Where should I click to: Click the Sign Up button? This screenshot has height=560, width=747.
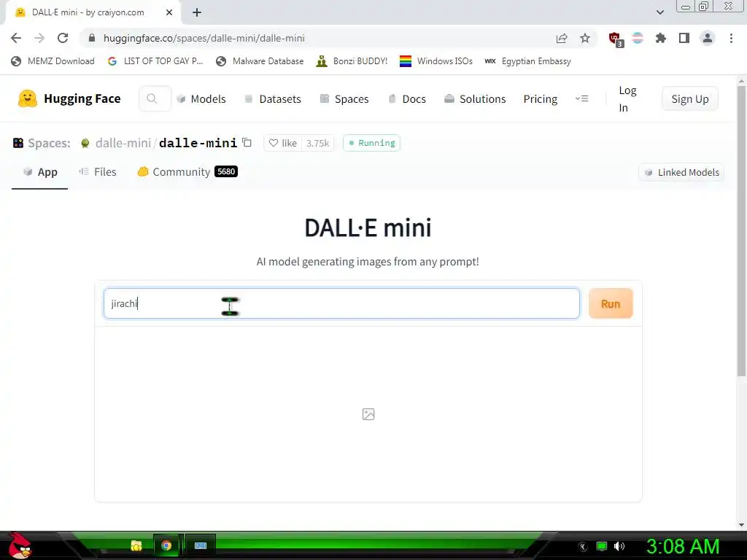pyautogui.click(x=690, y=98)
